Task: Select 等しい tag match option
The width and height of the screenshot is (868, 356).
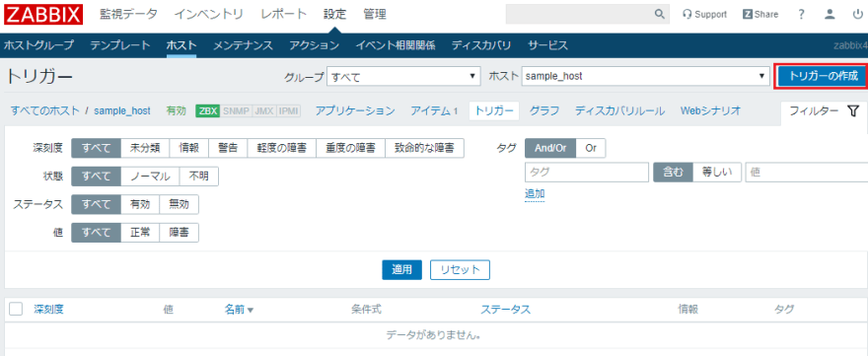Action: click(x=717, y=173)
